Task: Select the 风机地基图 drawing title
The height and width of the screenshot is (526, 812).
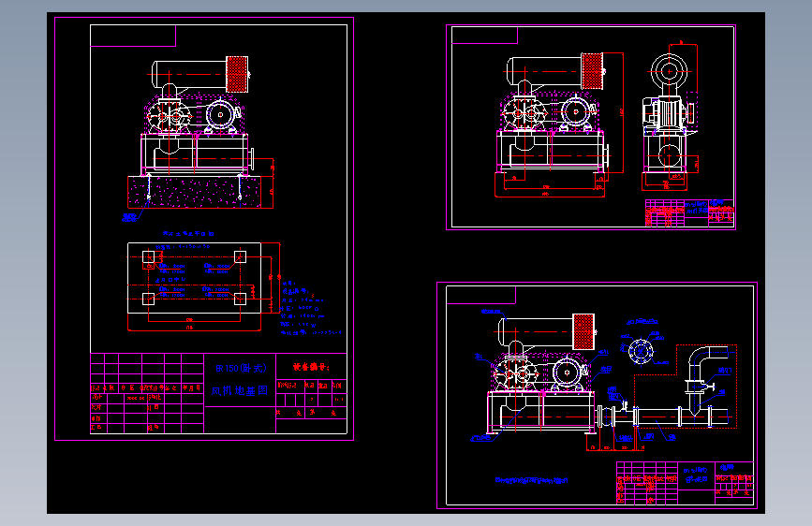Action: (239, 391)
